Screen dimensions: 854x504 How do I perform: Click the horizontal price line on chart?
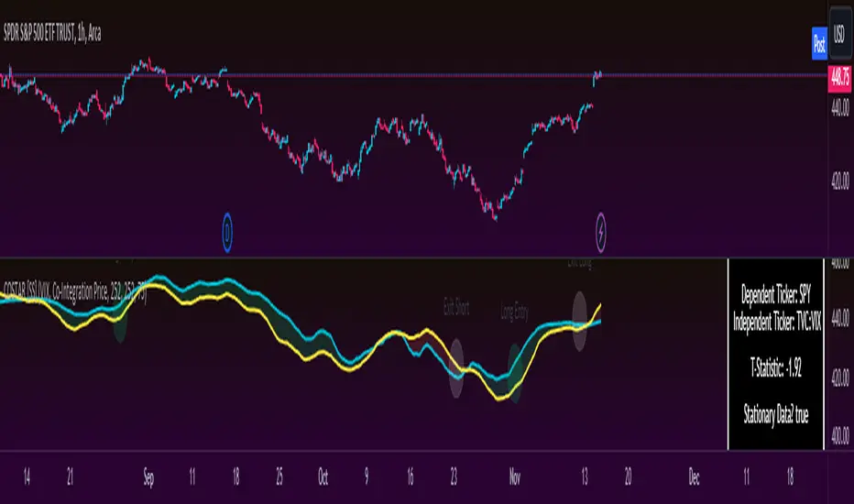tap(414, 75)
